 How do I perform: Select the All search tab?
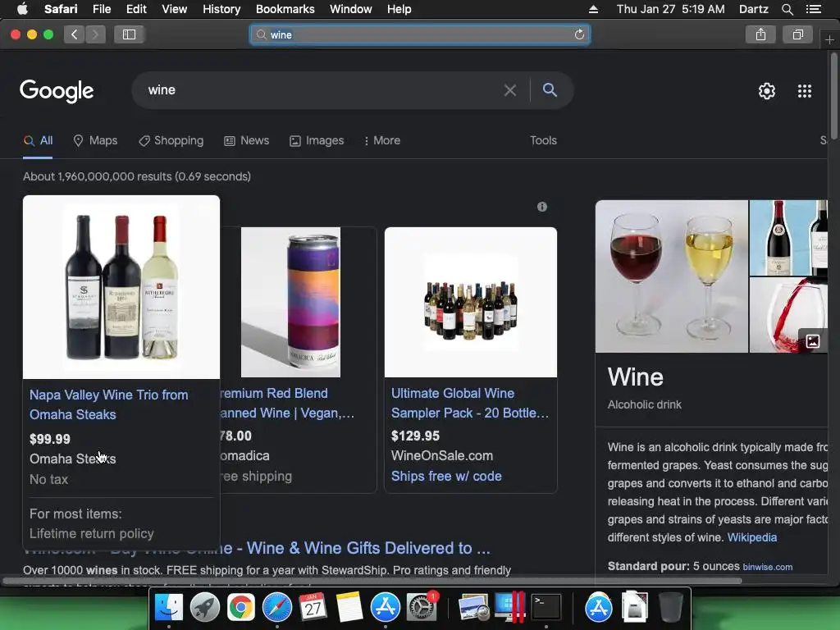[x=38, y=140]
